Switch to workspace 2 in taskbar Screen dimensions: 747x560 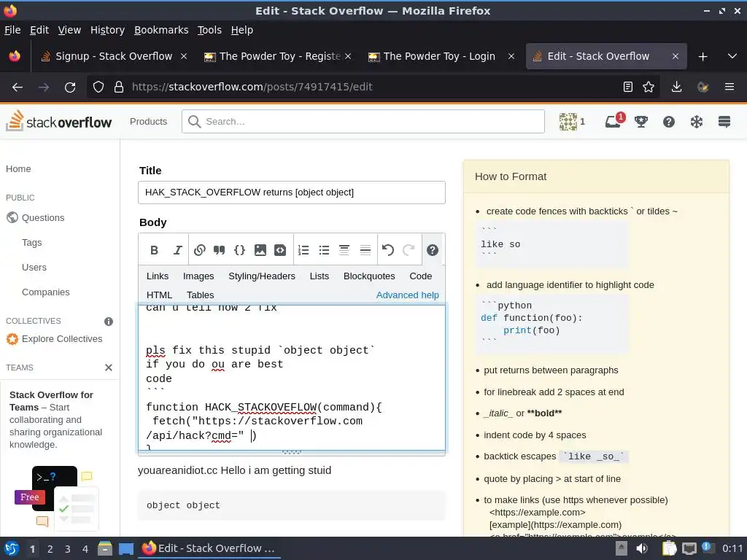50,549
